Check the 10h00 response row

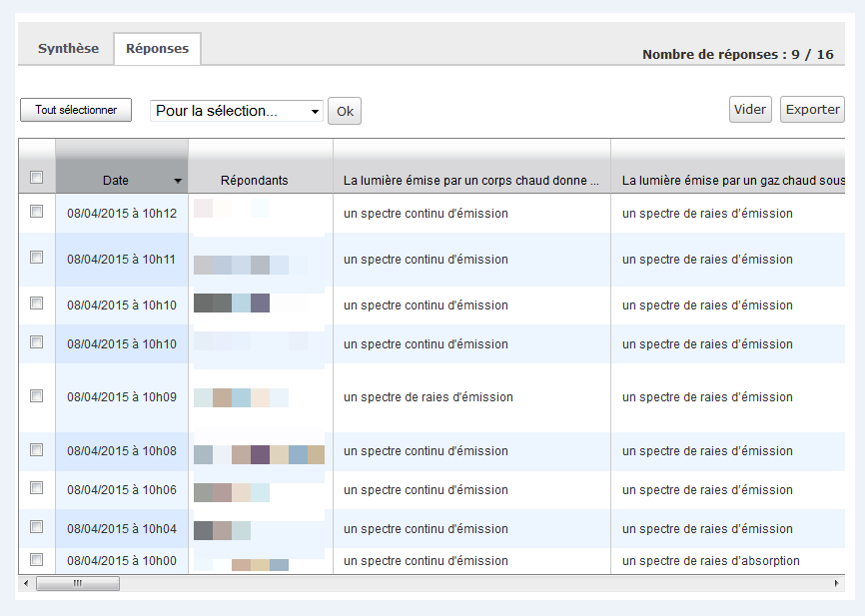point(37,560)
